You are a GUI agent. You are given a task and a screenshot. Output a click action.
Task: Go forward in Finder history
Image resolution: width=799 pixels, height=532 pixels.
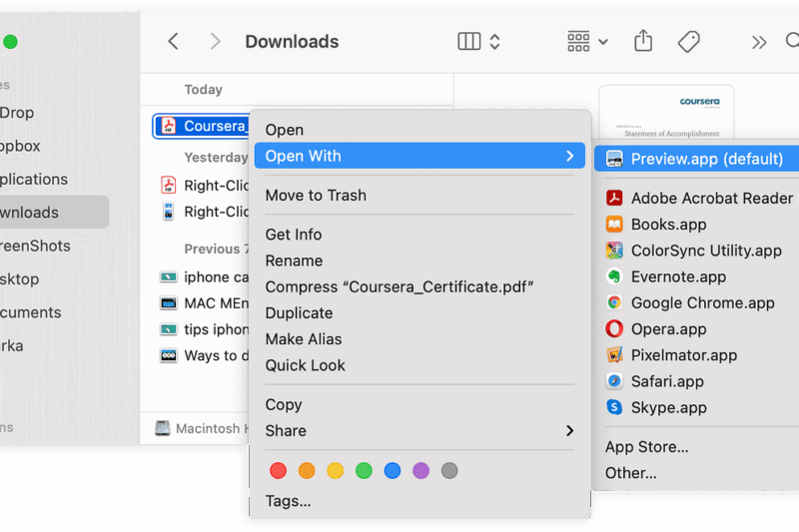coord(216,41)
